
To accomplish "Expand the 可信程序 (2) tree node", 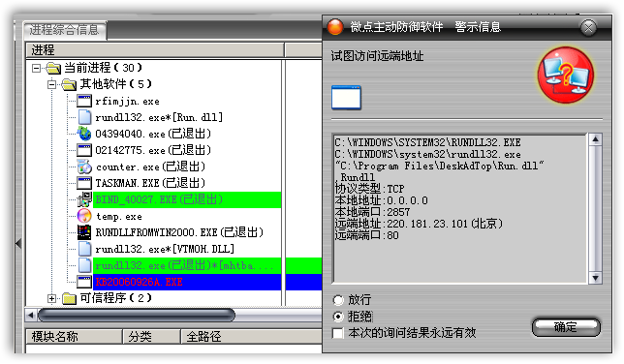I will [x=51, y=298].
